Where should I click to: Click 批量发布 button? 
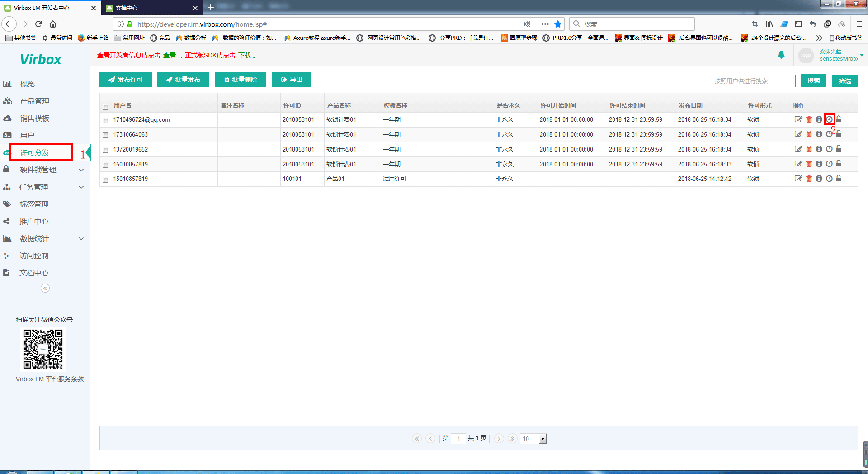[183, 80]
